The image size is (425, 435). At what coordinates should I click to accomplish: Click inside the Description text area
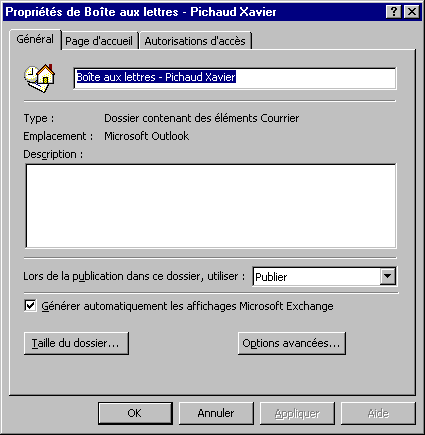(211, 206)
